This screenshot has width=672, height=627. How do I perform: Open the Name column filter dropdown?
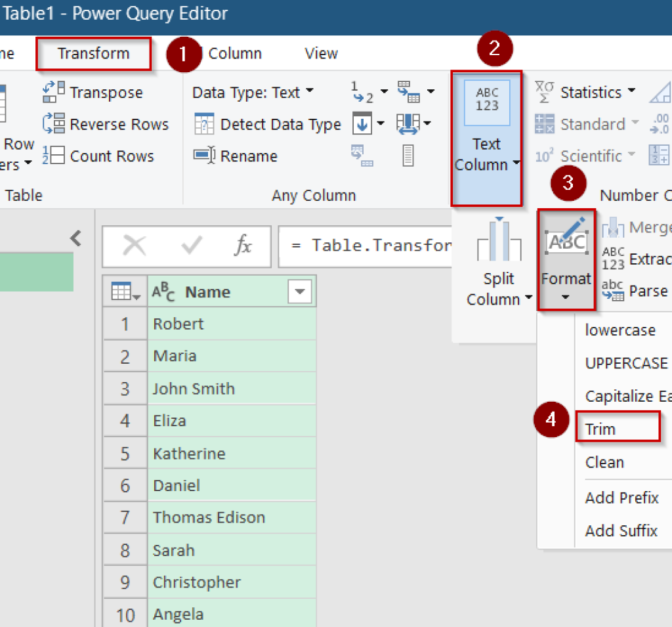299,291
